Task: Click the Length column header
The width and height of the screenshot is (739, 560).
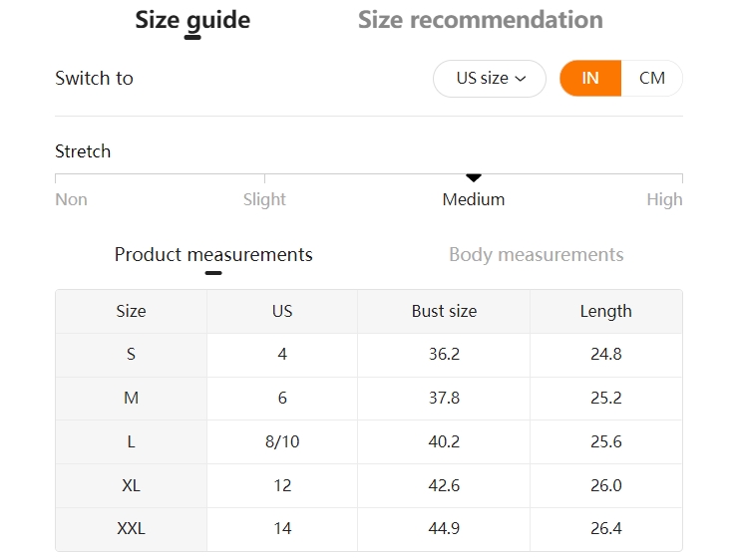Action: pyautogui.click(x=606, y=311)
